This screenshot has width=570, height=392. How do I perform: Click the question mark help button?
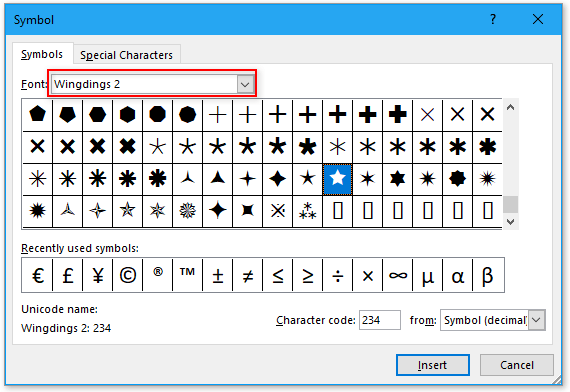[493, 19]
